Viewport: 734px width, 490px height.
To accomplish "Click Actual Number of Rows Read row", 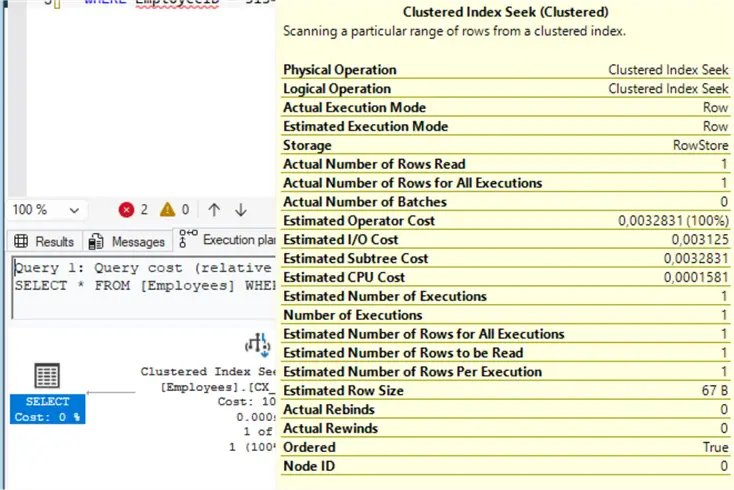I will tap(506, 164).
